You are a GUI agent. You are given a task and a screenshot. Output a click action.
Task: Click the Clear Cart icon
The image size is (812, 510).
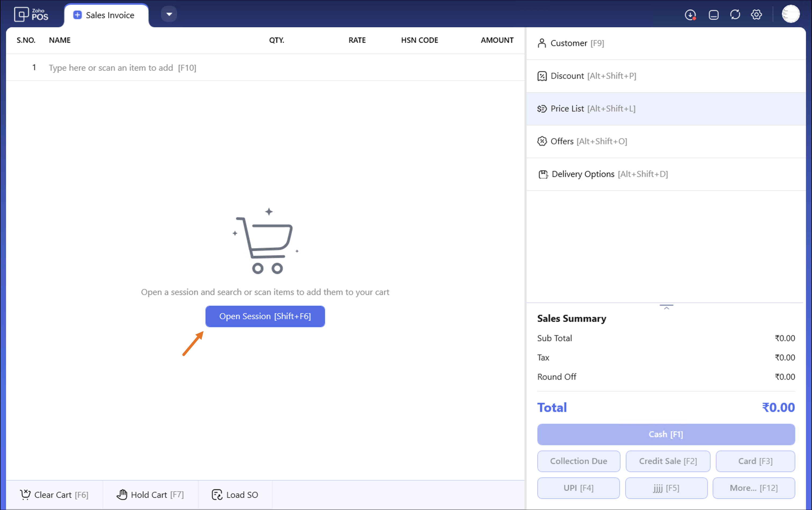coord(25,494)
